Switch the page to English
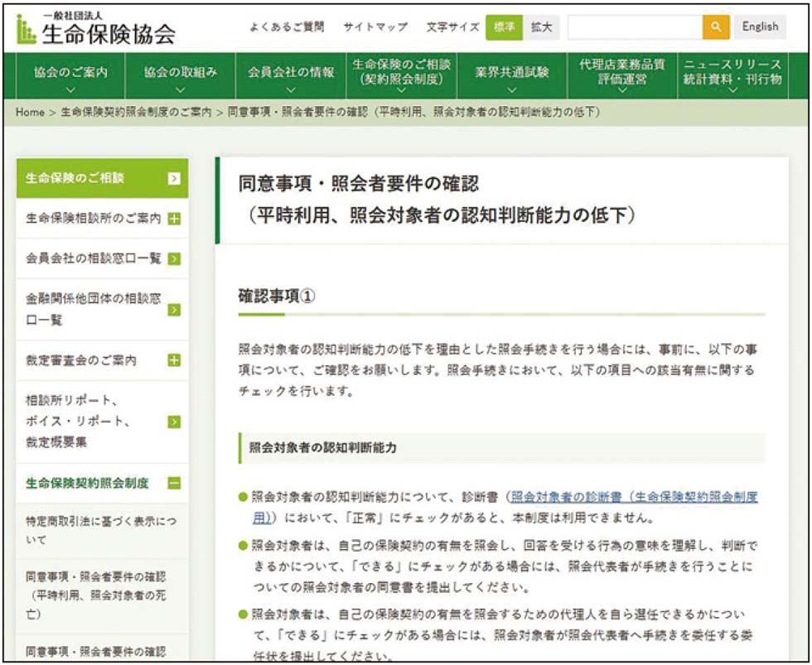 tap(760, 27)
